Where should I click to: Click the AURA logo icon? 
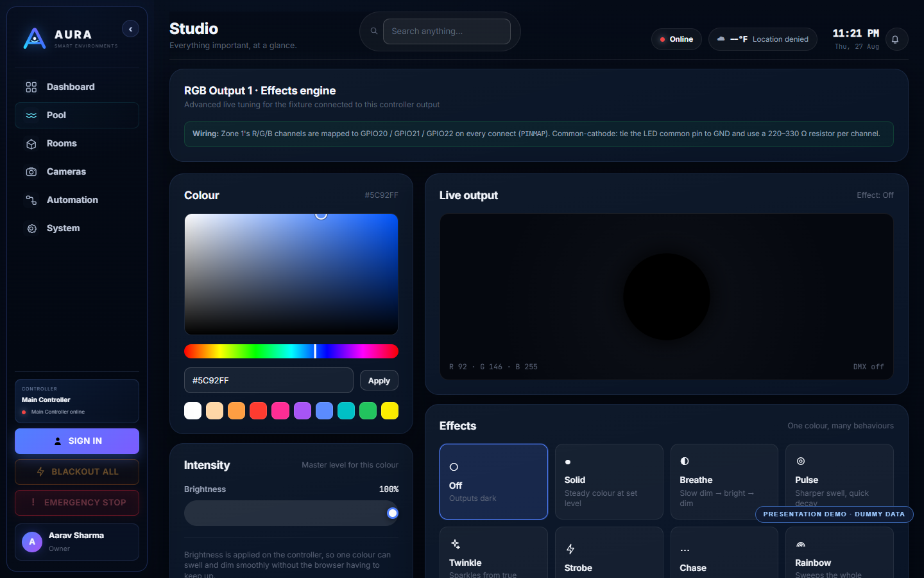35,39
